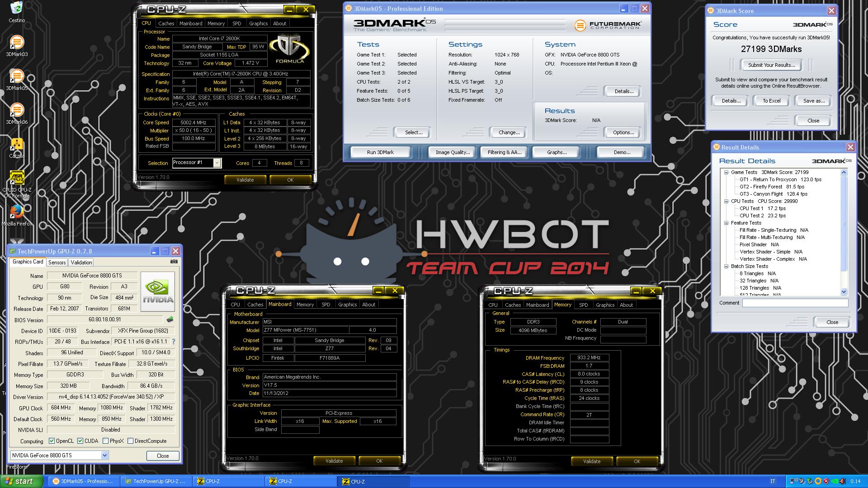Click the red security shield tray icon
The image size is (868, 488).
tap(826, 481)
